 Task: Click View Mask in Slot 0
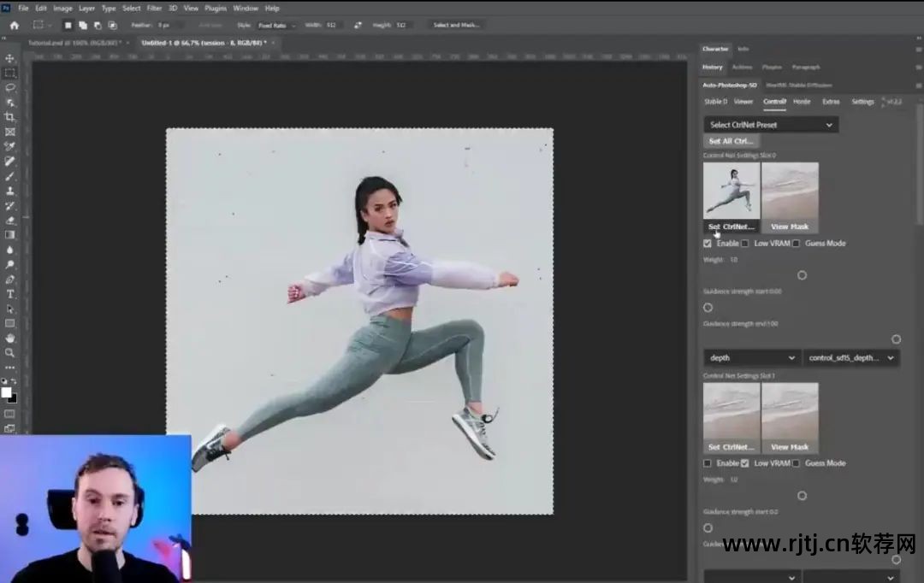[x=790, y=227]
